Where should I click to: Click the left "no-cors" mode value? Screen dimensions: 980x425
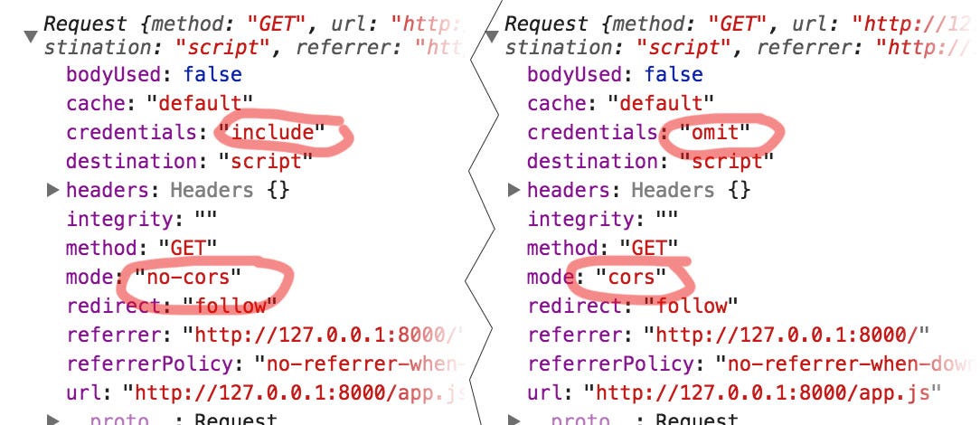187,277
